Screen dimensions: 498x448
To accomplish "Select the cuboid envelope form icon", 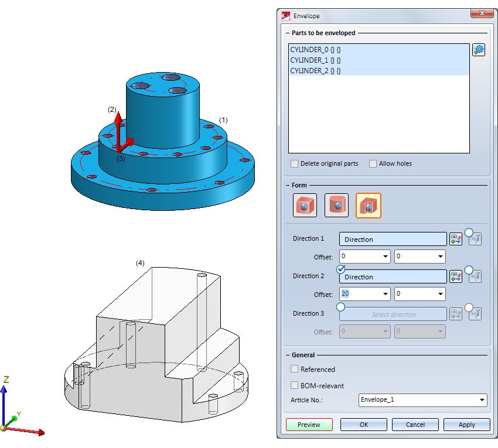I will click(x=305, y=206).
